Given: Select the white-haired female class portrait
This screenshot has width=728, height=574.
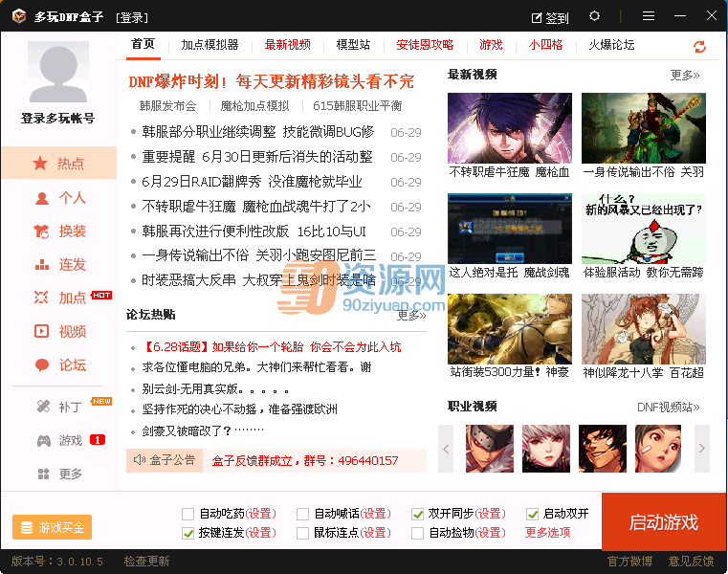Looking at the screenshot, I should 546,449.
